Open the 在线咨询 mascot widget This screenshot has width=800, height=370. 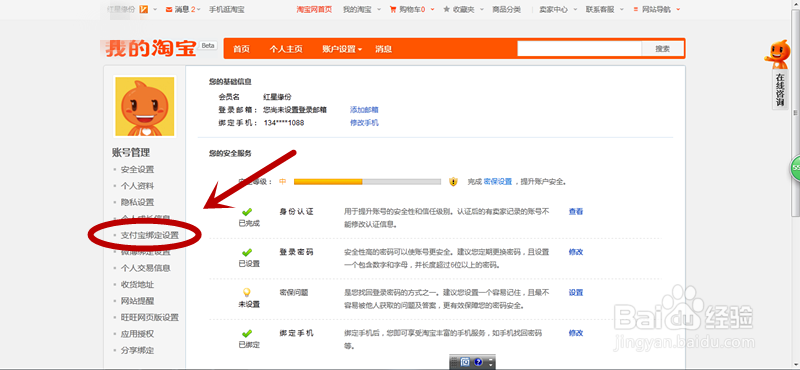pos(778,75)
